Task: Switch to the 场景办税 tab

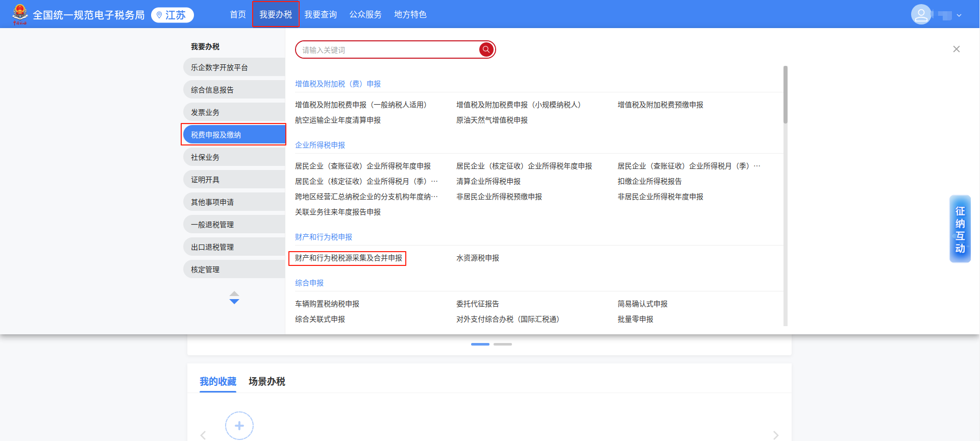Action: (266, 381)
